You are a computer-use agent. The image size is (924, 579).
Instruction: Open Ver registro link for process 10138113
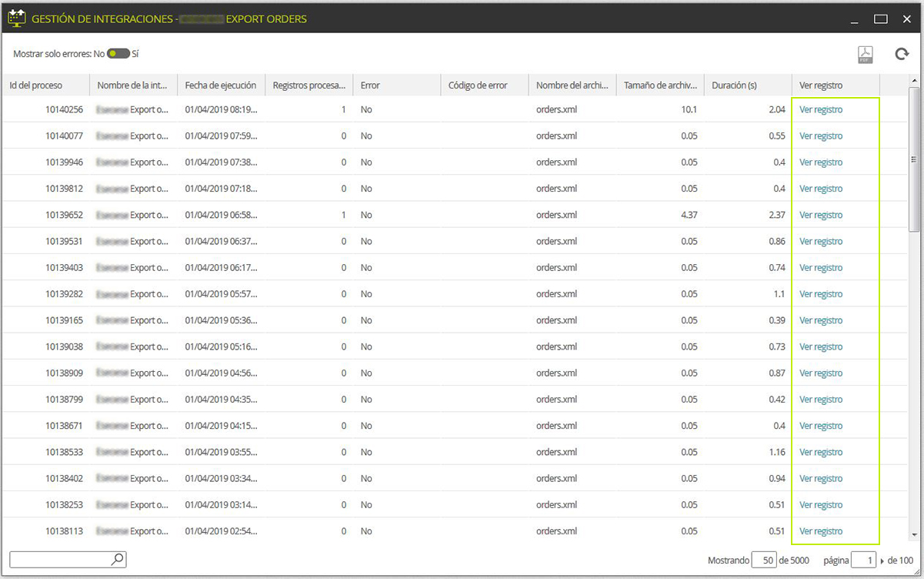click(x=821, y=531)
